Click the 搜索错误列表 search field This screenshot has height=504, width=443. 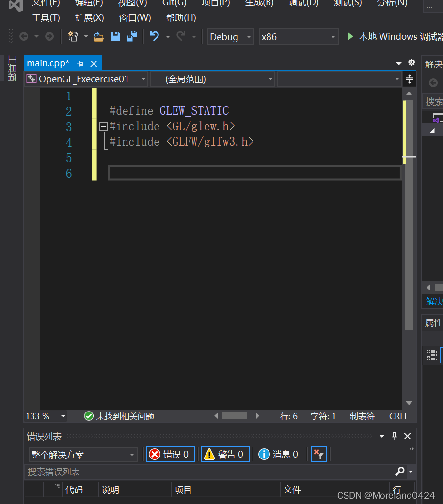209,472
